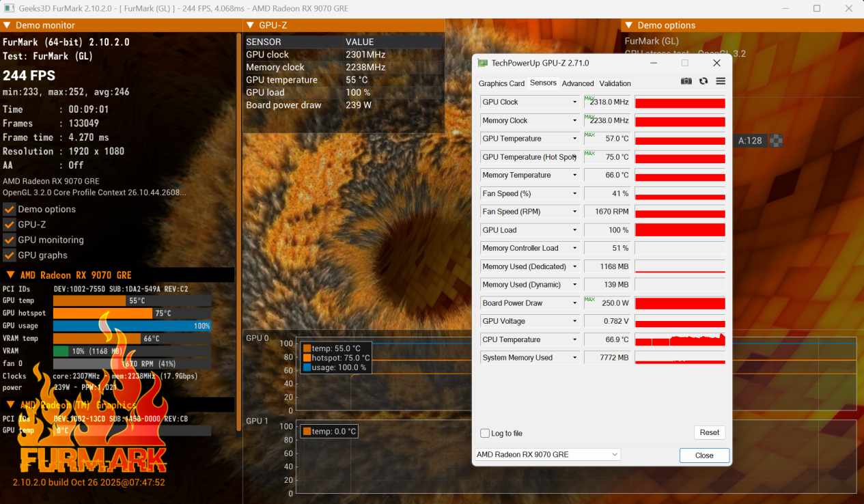This screenshot has width=864, height=504.
Task: Click the blue swatch beside usage: 100.0 %
Action: tap(307, 367)
